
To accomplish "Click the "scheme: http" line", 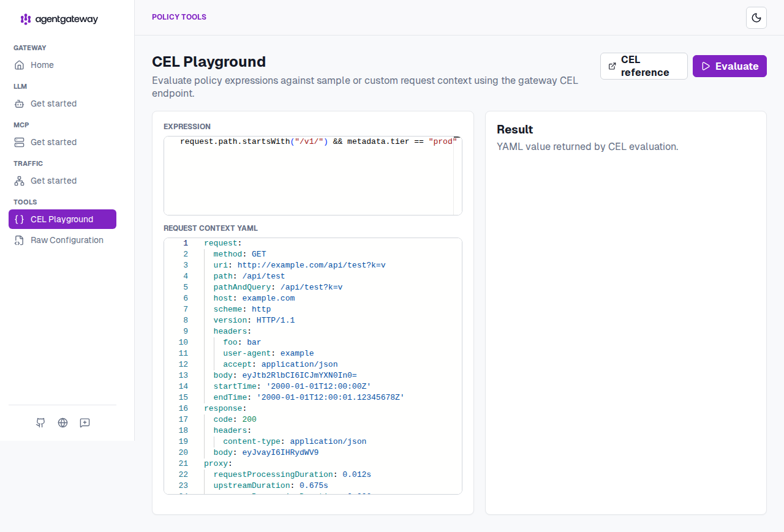I will tap(242, 309).
